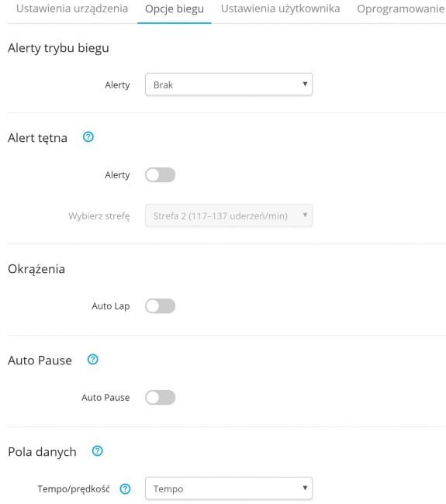This screenshot has width=446, height=504.
Task: Open help icon beside Tempo/prędkość label
Action: pyautogui.click(x=125, y=489)
